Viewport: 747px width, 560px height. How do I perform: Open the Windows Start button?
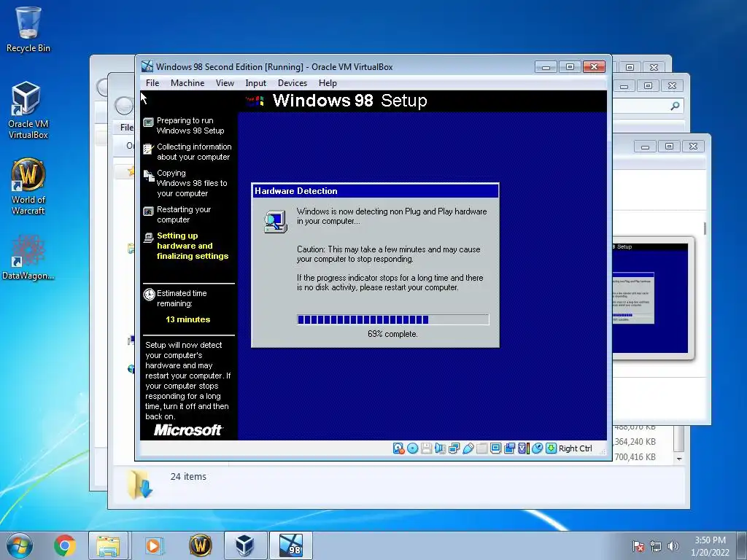pyautogui.click(x=20, y=545)
